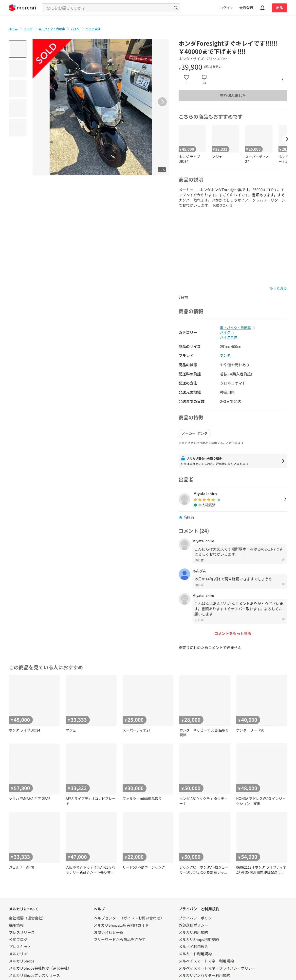The image size is (296, 980).
Task: Click バイク車体 category link in item info
Action: coord(228,337)
